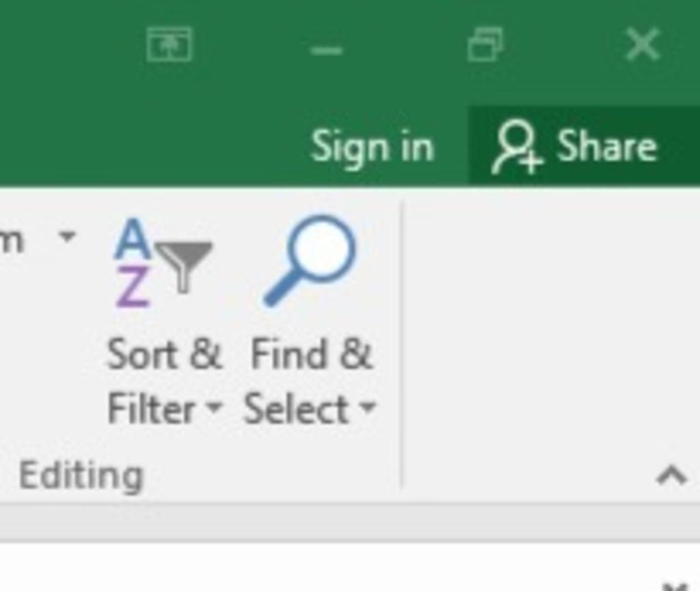Expand the Find & Select dropdown arrow

[x=368, y=406]
